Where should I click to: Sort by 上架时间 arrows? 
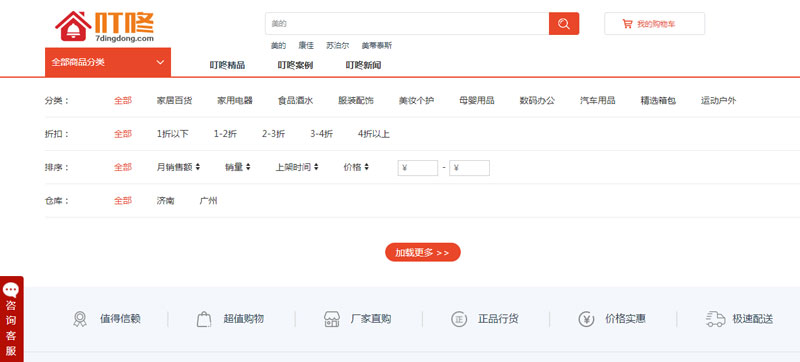click(x=316, y=167)
